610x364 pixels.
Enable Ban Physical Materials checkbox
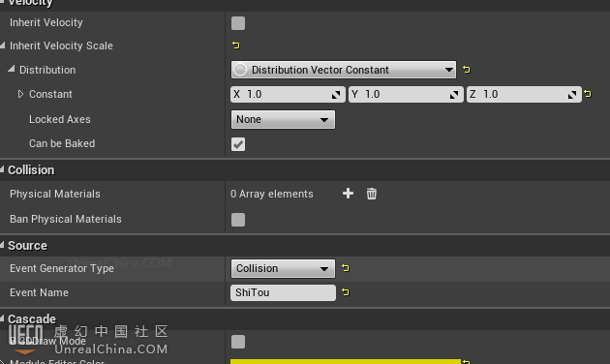tap(238, 220)
